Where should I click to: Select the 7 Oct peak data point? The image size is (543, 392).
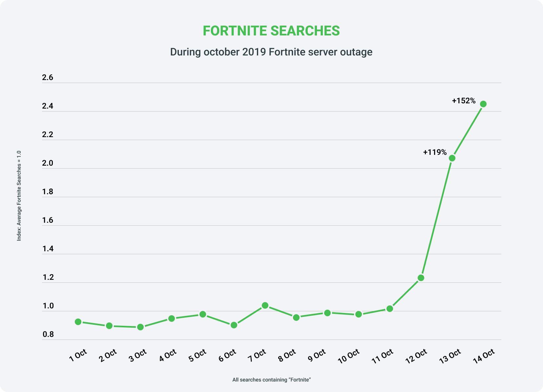[x=265, y=305]
